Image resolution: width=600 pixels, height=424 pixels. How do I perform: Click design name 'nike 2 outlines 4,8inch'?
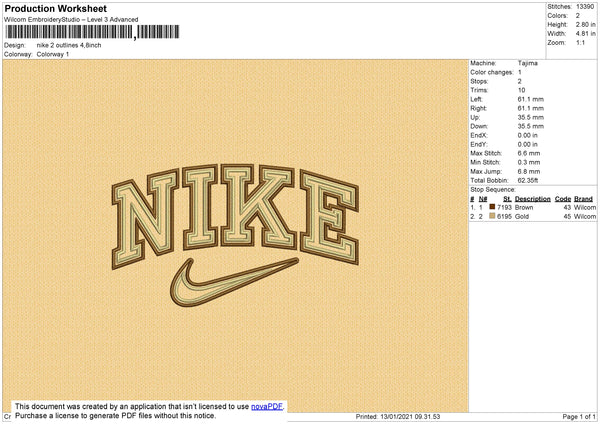click(x=69, y=45)
